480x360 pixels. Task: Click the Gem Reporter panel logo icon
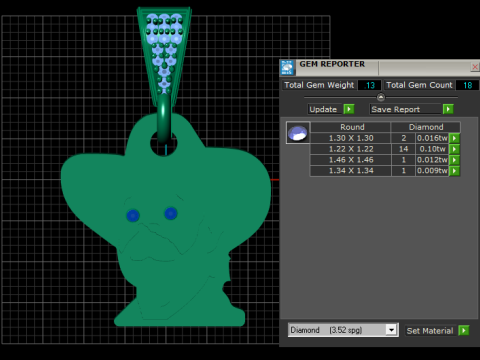click(x=287, y=68)
